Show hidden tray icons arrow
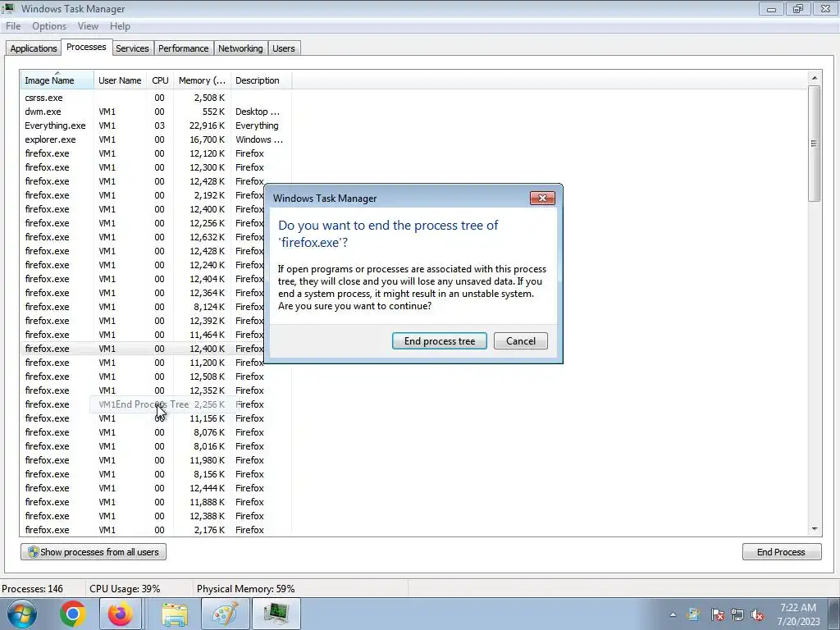This screenshot has height=630, width=840. [x=673, y=615]
